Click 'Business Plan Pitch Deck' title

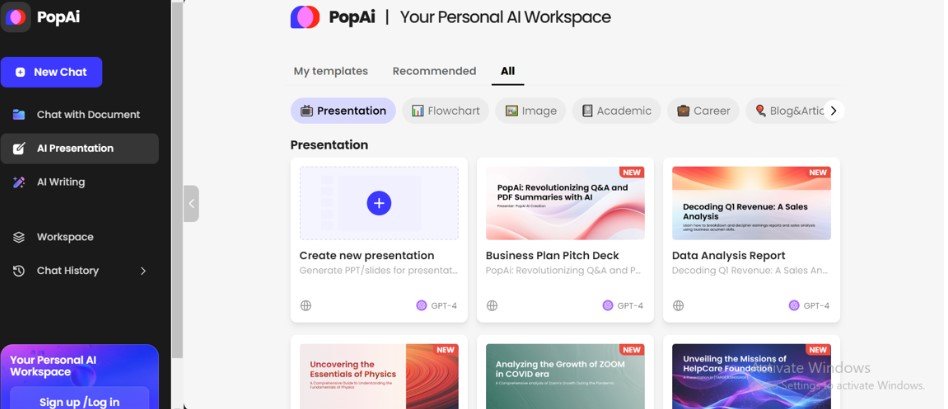(553, 255)
